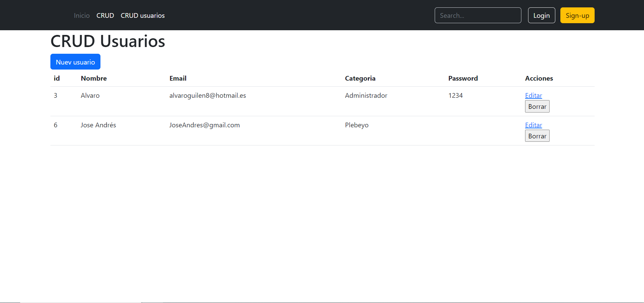Click the Nombre column header
The width and height of the screenshot is (644, 303).
(94, 78)
